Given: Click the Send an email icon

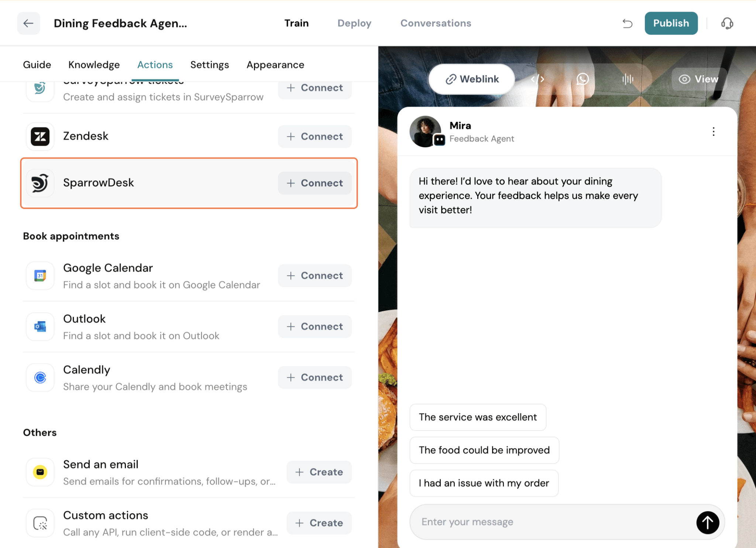Looking at the screenshot, I should click(40, 472).
